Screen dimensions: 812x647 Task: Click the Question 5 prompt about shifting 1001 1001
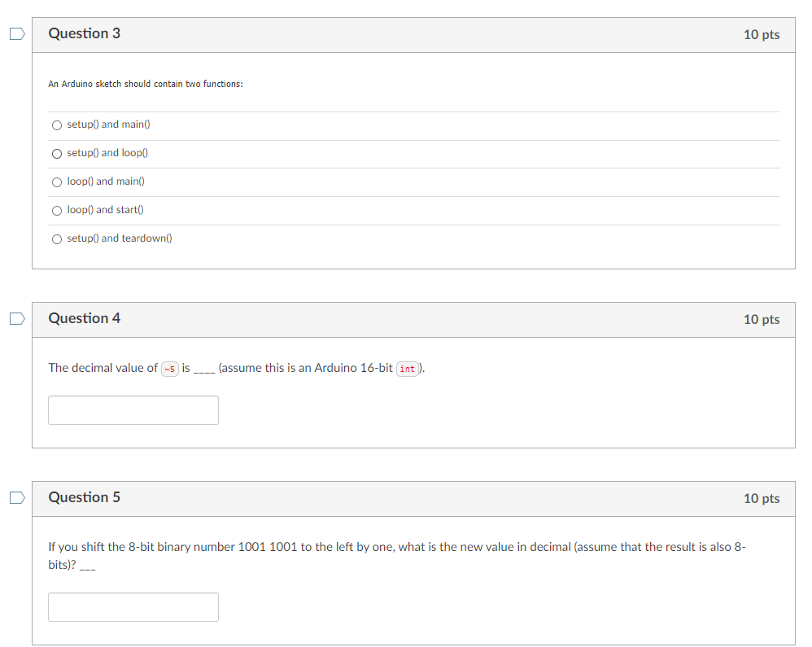click(397, 556)
